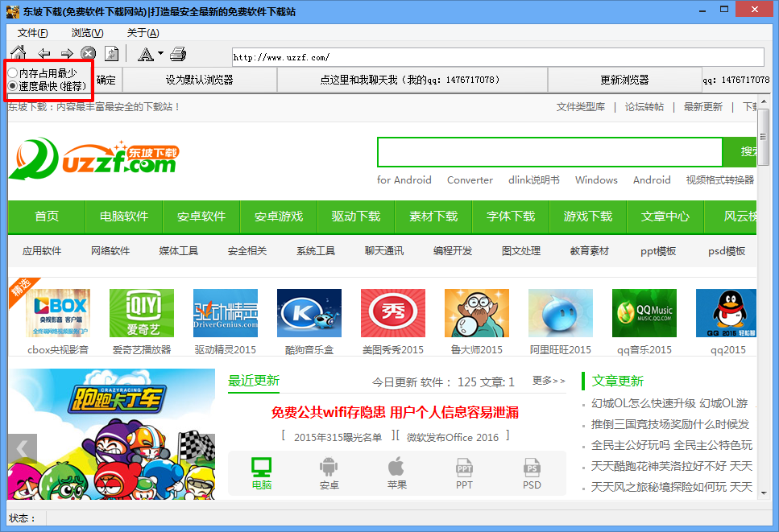This screenshot has height=532, width=779.
Task: Click the Home toolbar icon
Action: click(x=19, y=53)
